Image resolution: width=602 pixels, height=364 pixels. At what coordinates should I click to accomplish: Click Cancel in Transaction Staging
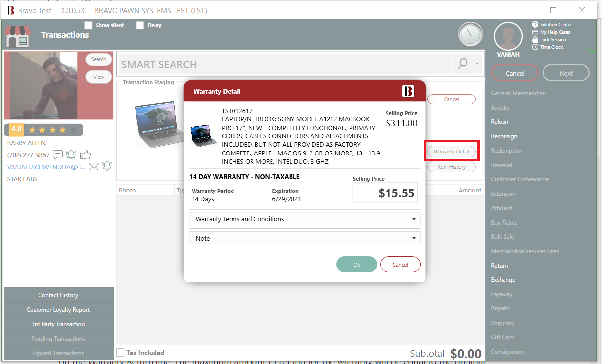451,99
